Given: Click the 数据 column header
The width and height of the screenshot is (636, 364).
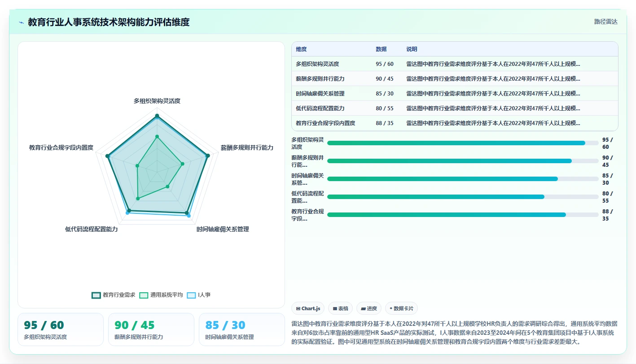Looking at the screenshot, I should point(381,49).
